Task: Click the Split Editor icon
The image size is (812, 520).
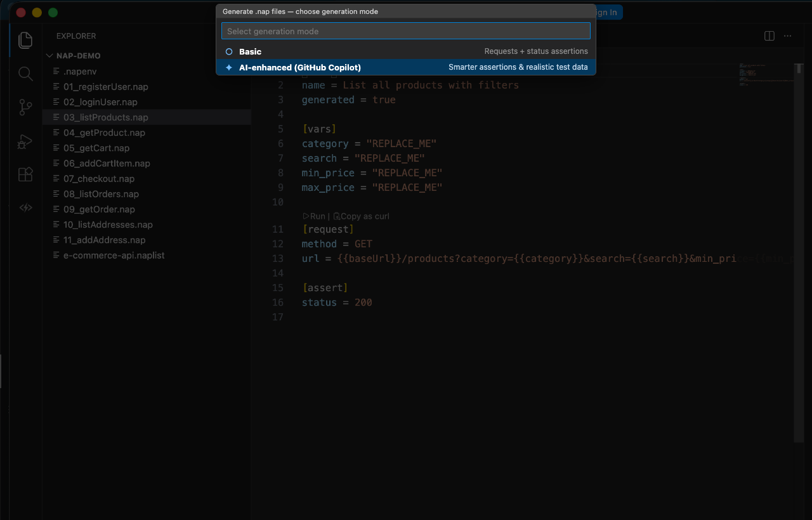Action: point(769,36)
